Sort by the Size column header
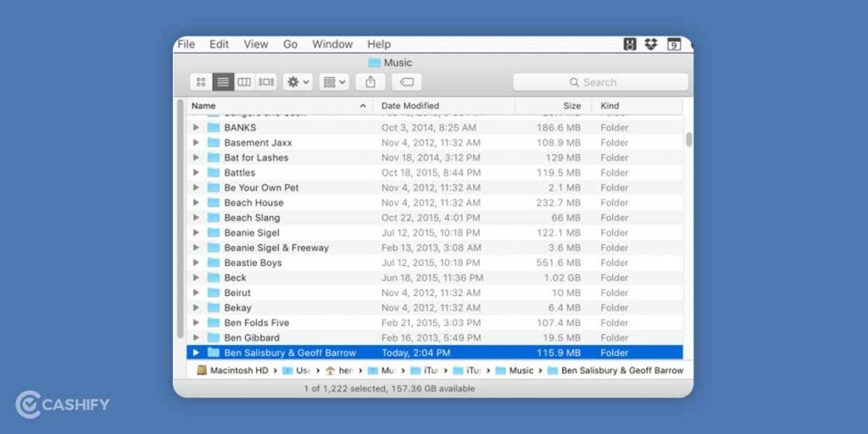The height and width of the screenshot is (434, 868). click(x=554, y=106)
